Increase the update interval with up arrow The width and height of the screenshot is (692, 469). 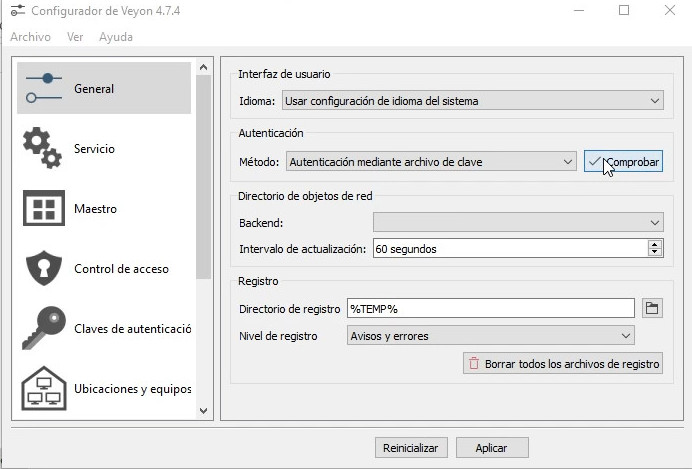[655, 244]
